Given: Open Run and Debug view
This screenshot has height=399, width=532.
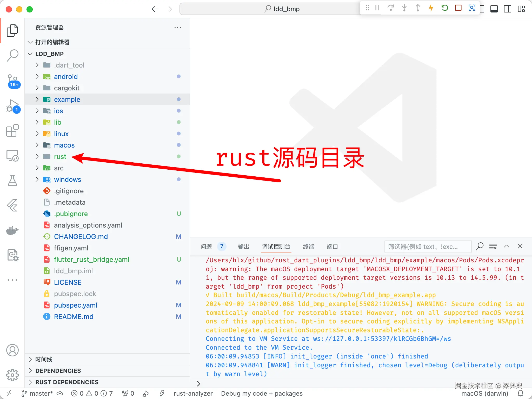Looking at the screenshot, I should [12, 106].
